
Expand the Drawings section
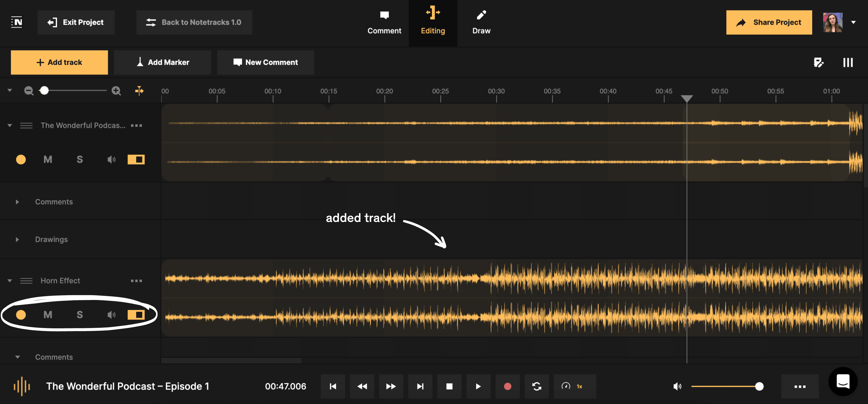pos(17,239)
